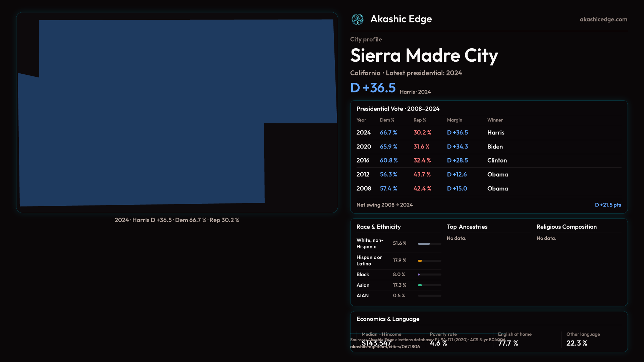Select the 2016 Clinton vote row
Screen dimensions: 644x362
[488, 161]
